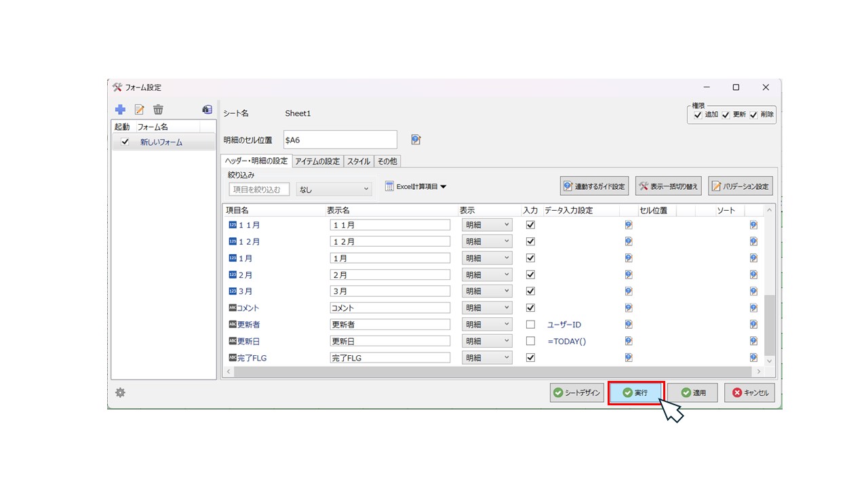Viewport: 868px width, 488px height.
Task: Toggle the 起動 checkbox for 新しいフォーム
Action: click(x=125, y=142)
